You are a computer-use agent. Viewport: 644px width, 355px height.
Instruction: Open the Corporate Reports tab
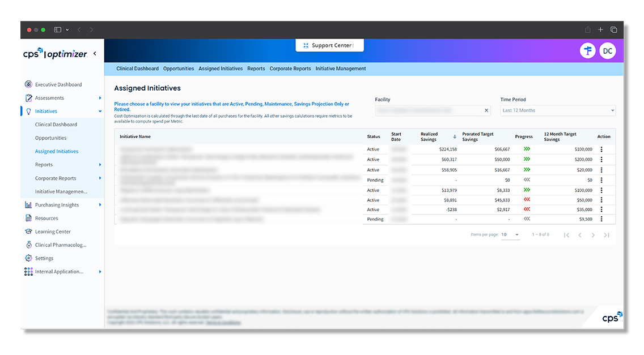(x=290, y=68)
